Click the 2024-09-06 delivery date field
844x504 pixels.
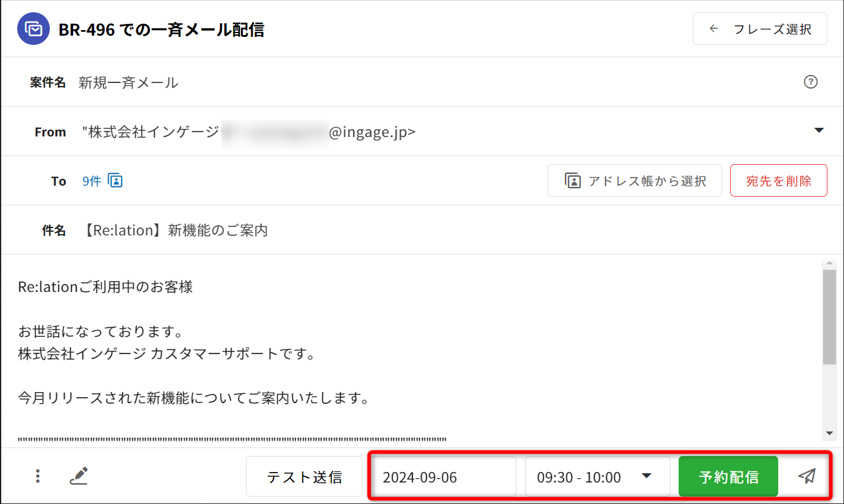443,477
